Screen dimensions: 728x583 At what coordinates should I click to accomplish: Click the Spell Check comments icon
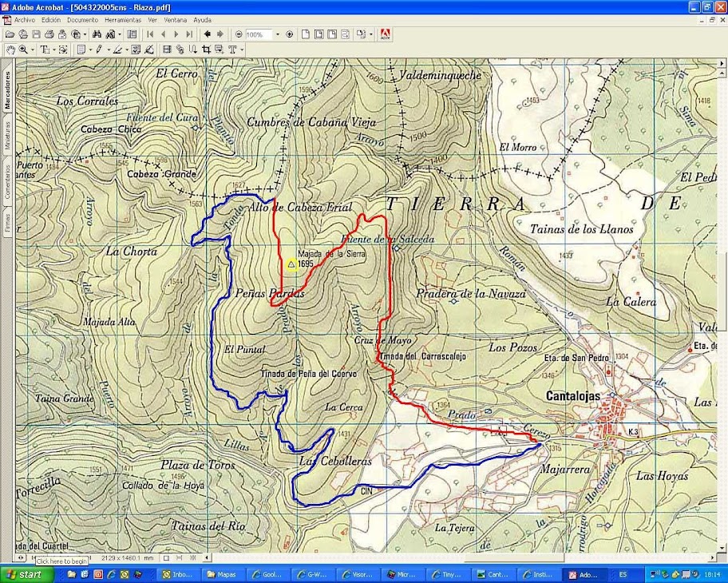136,50
